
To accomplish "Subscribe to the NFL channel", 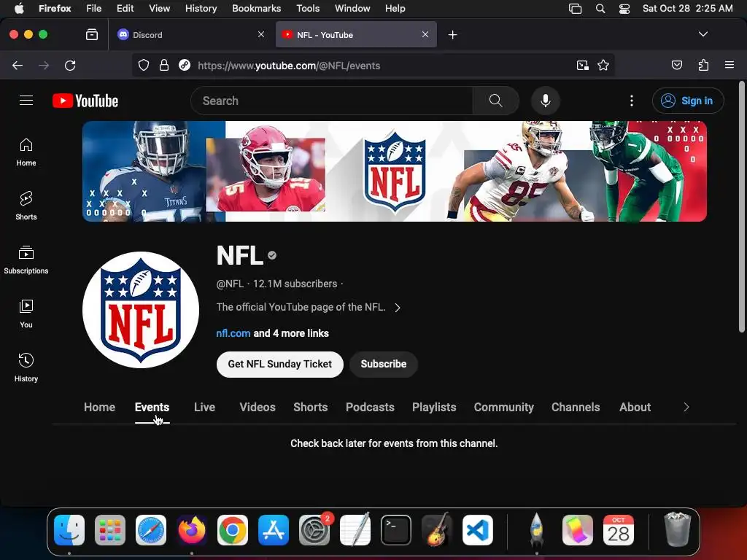I will click(x=384, y=365).
